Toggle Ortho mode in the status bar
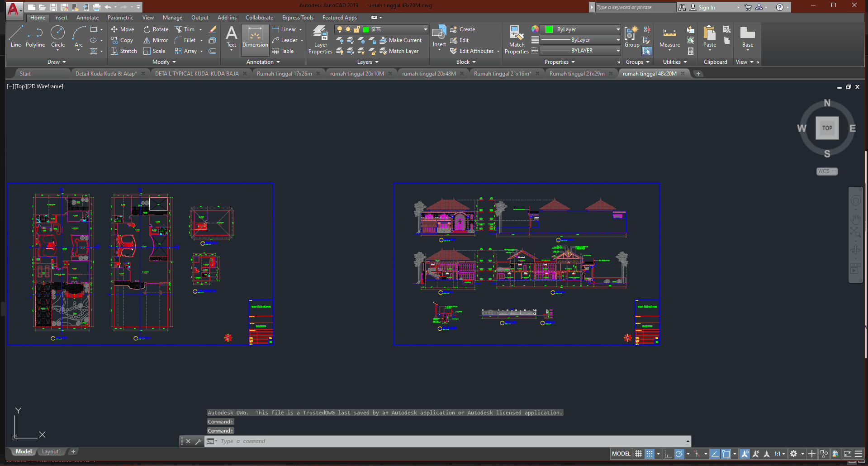The image size is (868, 466). 668,454
